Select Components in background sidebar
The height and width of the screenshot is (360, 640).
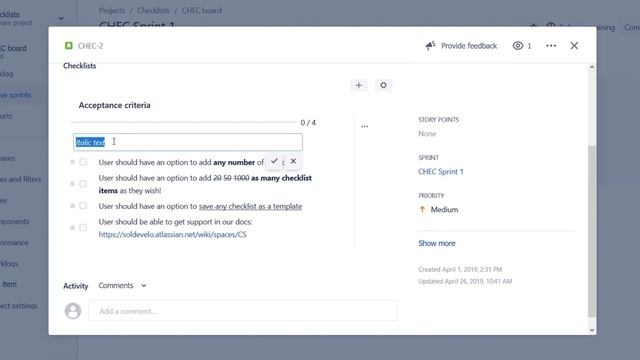pos(15,222)
